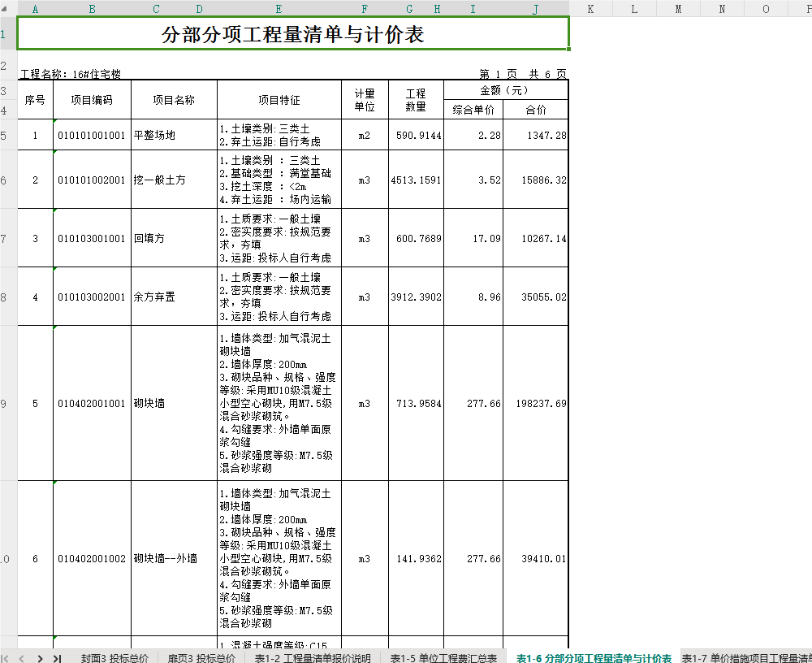Open the 表1-7 单价措施项目工程量清单 sheet tab

pos(746,658)
